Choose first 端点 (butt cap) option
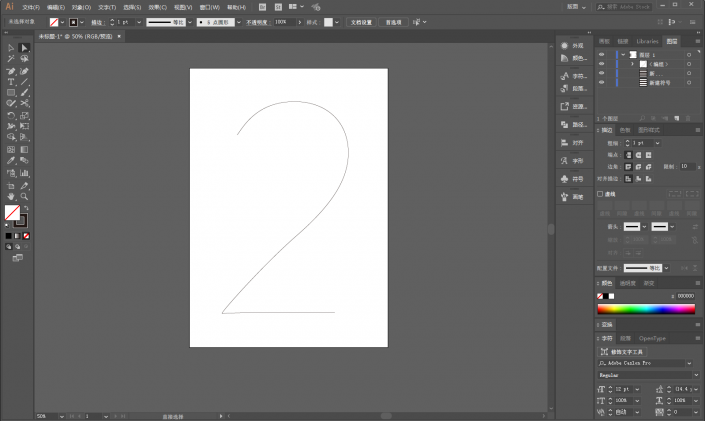Screen dimensions: 705x421 tap(629, 155)
